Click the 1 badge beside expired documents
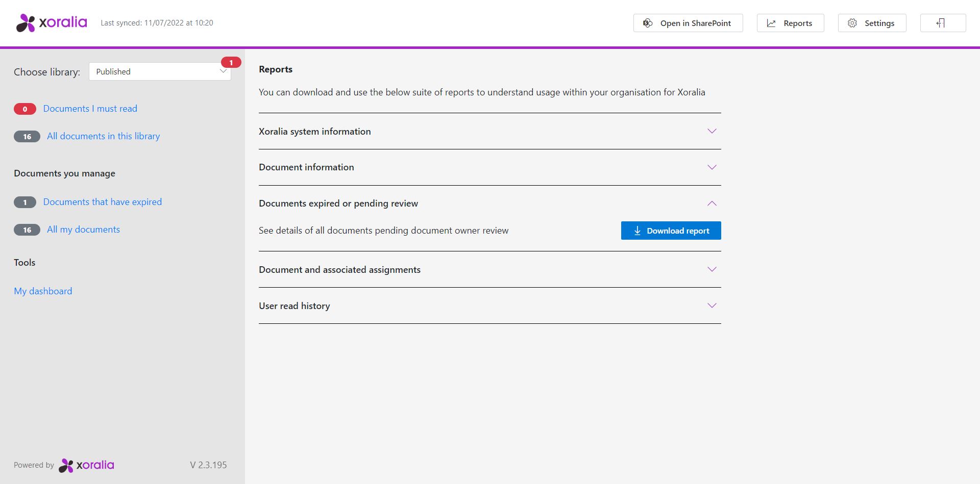Screen dimensions: 980x484 coord(25,202)
